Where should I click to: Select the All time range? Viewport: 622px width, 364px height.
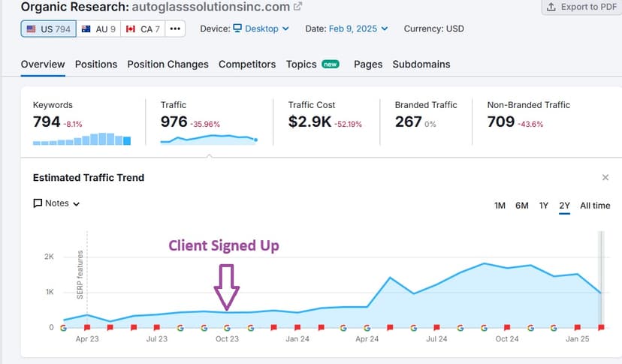click(x=595, y=206)
